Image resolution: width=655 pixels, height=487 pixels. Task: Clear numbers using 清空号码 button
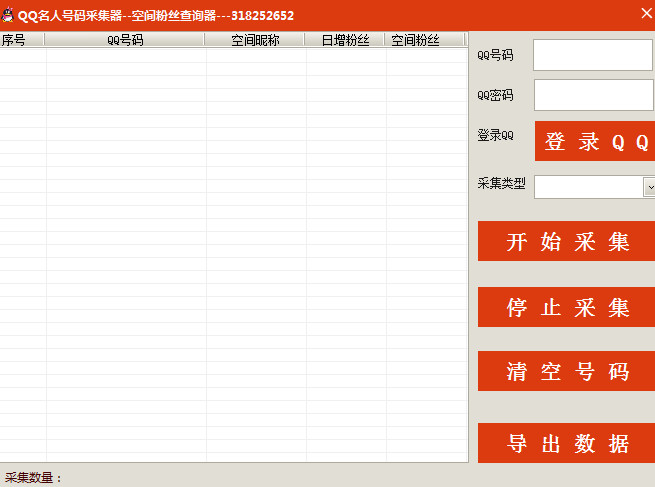click(567, 372)
